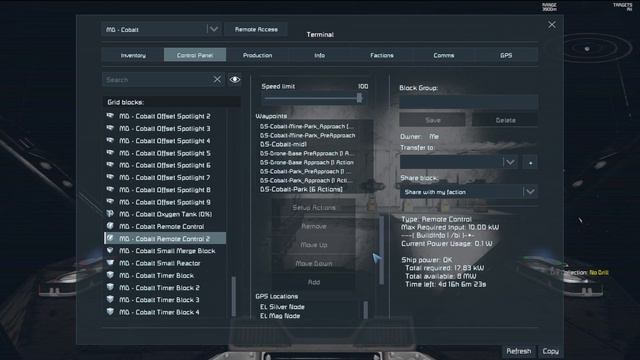The image size is (640, 360).
Task: Click spotlight icon of Cobalt Offset Spotlight 3
Action: click(x=110, y=128)
